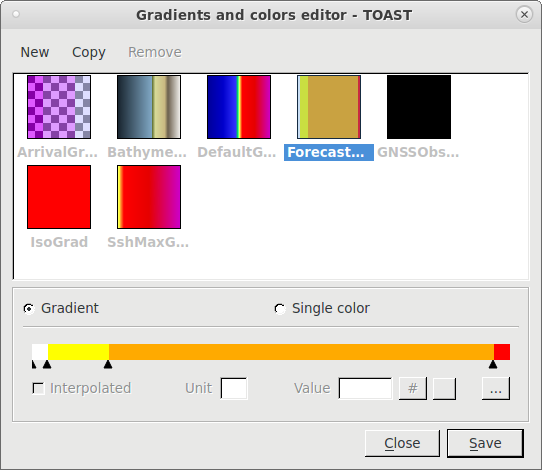Click the Close button
The width and height of the screenshot is (542, 470).
point(402,443)
